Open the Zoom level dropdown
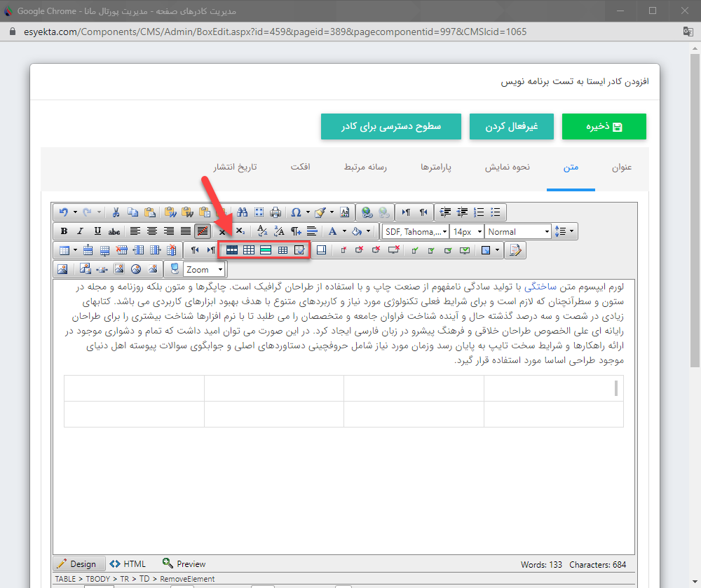This screenshot has width=701, height=588. click(x=204, y=268)
